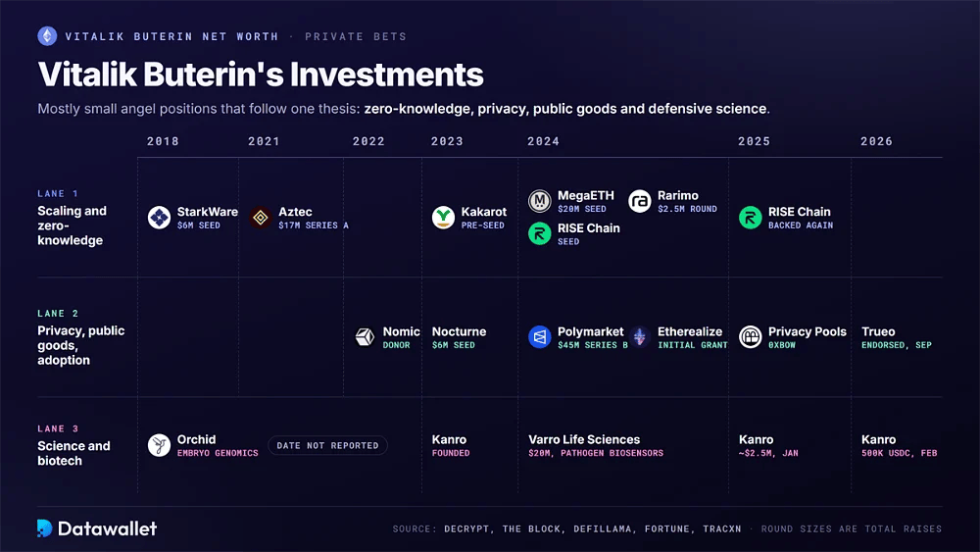
Task: Click the 'Aztec' name text
Action: point(295,212)
